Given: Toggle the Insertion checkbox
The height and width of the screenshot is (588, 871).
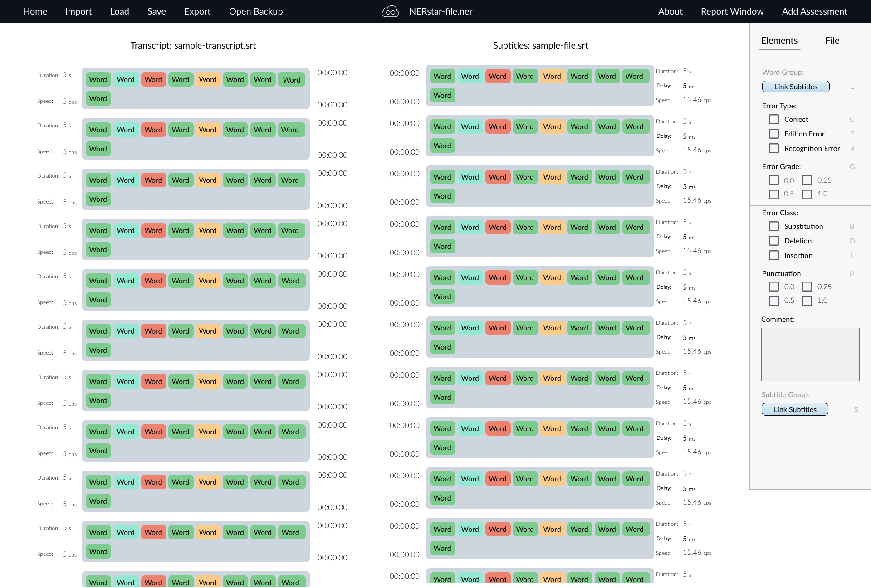Looking at the screenshot, I should coord(774,255).
